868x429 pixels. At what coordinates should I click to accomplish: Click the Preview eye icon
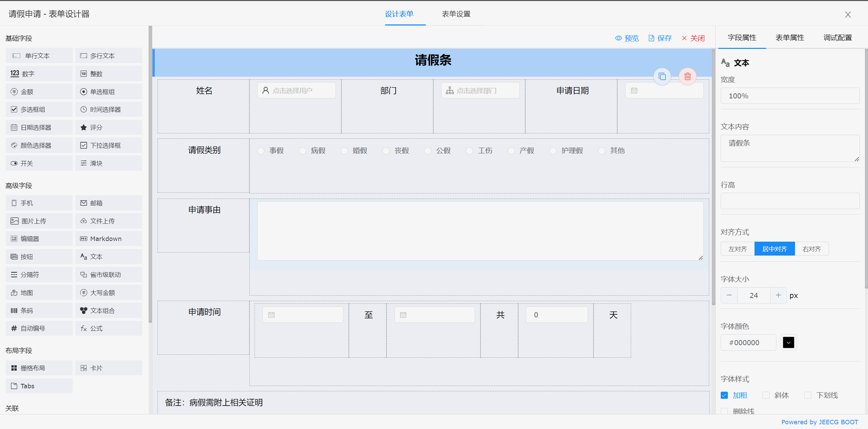[x=619, y=38]
